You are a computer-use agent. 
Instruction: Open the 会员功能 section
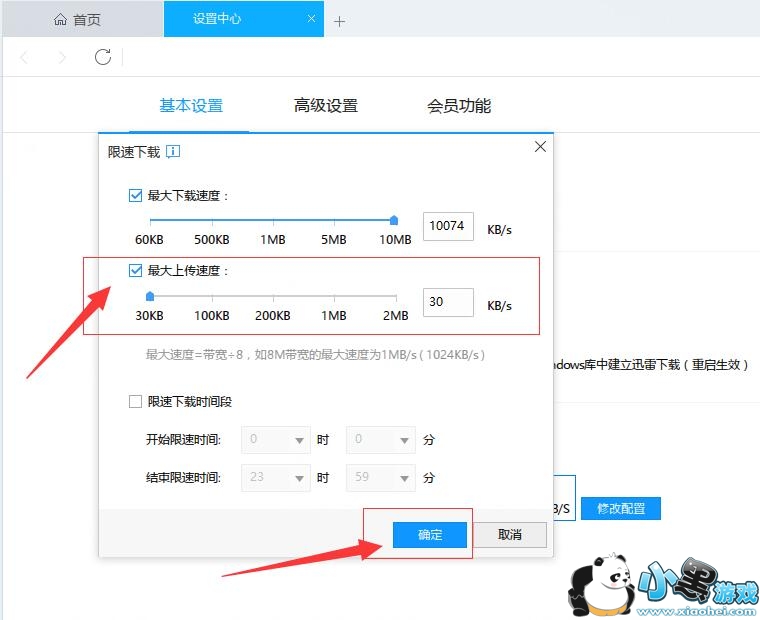coord(459,105)
